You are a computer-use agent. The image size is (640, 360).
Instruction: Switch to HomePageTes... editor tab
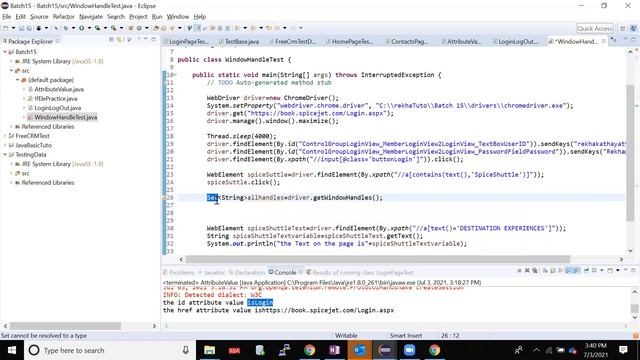point(349,42)
